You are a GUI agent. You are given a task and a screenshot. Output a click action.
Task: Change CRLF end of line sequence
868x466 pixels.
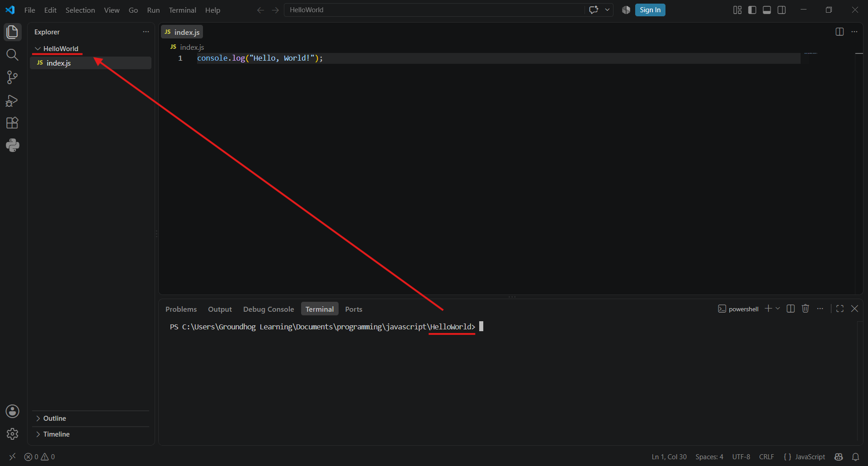[766, 457]
